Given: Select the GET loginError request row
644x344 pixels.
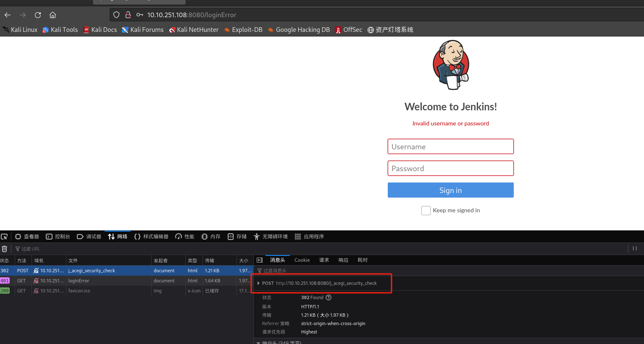Looking at the screenshot, I should pos(126,281).
